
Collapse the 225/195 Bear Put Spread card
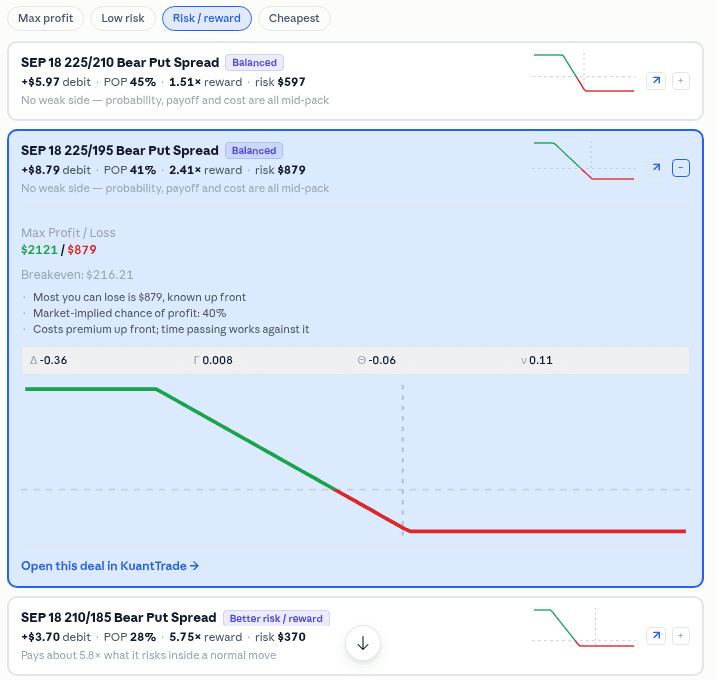click(x=680, y=168)
